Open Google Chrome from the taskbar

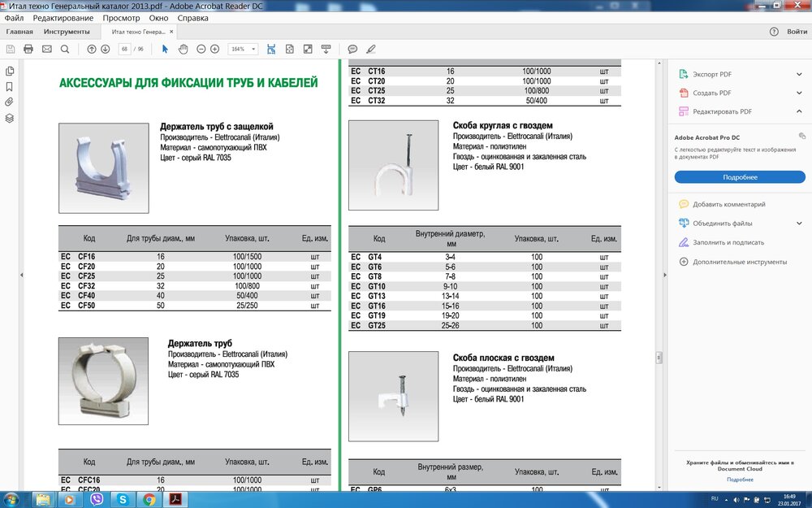149,500
